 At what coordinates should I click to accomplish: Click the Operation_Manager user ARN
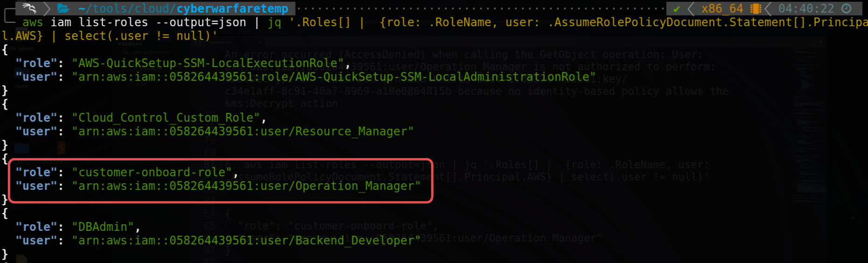point(246,186)
